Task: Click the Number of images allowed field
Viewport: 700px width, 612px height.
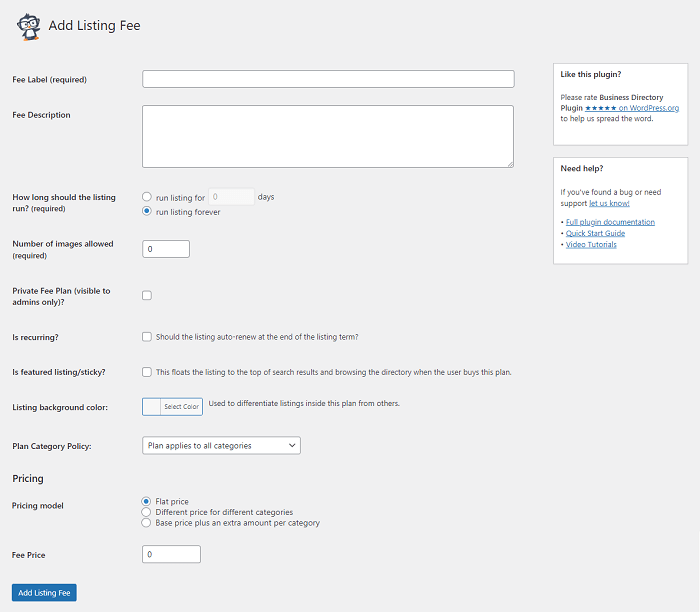Action: pyautogui.click(x=166, y=249)
